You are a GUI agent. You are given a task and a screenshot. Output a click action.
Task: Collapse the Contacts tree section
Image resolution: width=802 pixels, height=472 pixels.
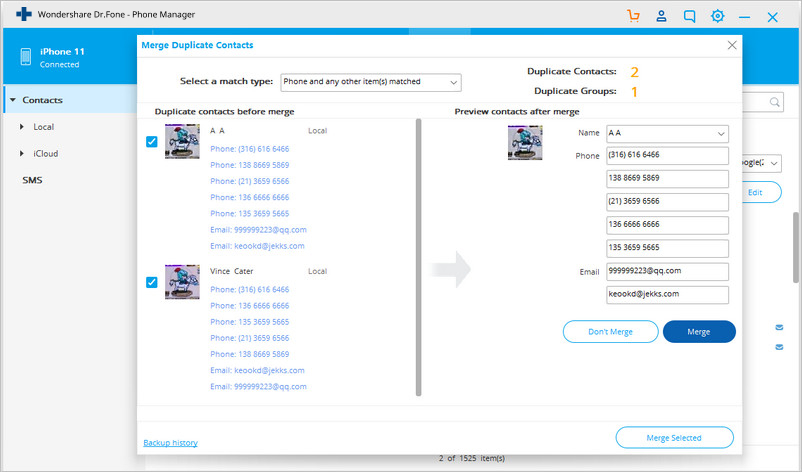pyautogui.click(x=13, y=100)
